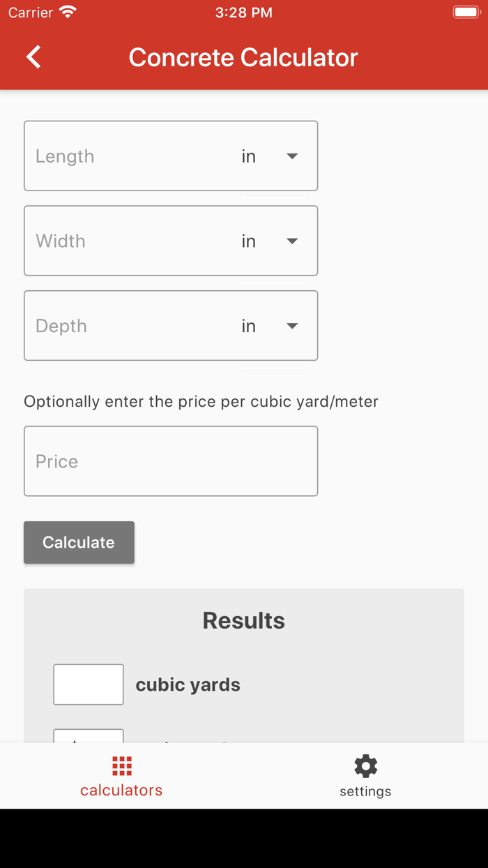This screenshot has height=868, width=488.
Task: Open the Width unit dropdown arrow
Action: pyautogui.click(x=291, y=241)
